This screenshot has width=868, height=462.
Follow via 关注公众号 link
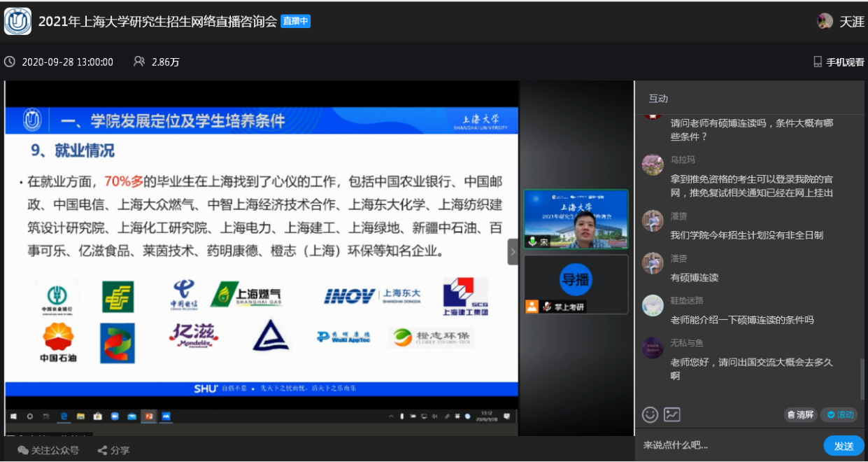[48, 450]
